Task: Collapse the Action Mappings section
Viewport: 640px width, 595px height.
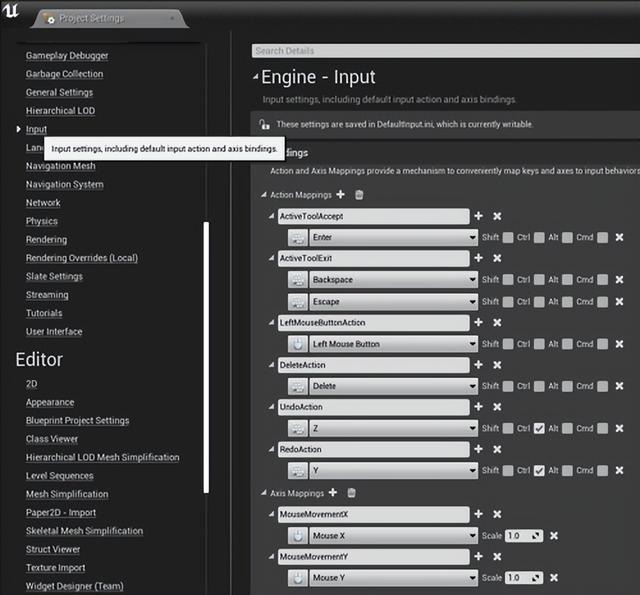Action: [264, 195]
